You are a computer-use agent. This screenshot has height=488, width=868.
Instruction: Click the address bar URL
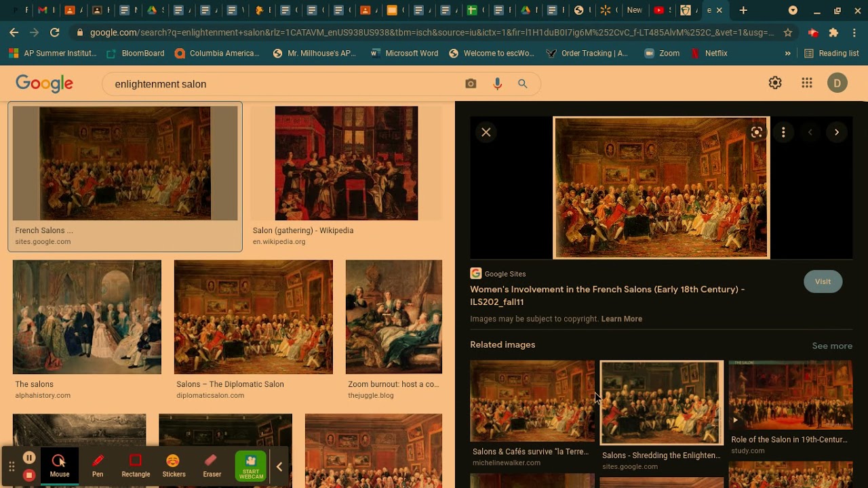click(x=431, y=32)
